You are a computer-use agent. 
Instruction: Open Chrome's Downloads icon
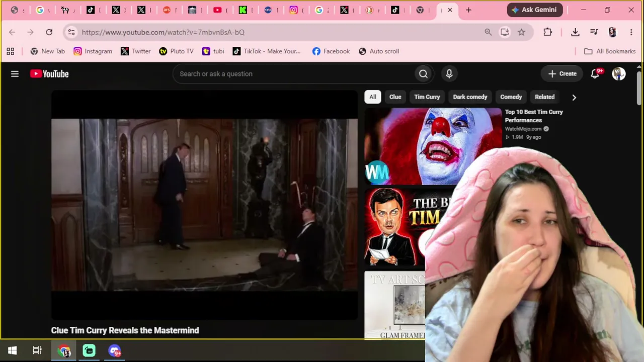point(575,32)
